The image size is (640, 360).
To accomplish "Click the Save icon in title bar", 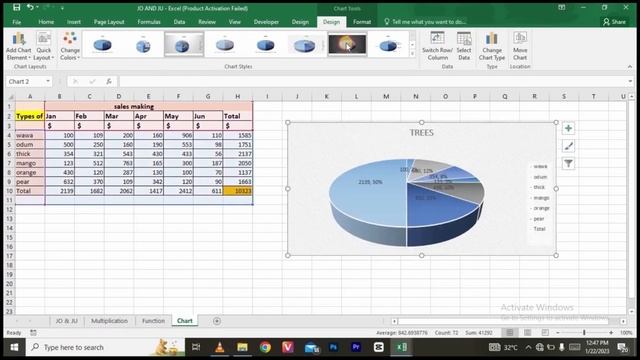I will pos(16,7).
